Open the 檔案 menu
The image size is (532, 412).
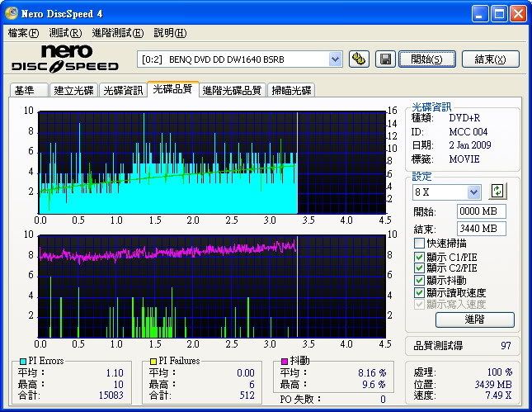tap(23, 33)
